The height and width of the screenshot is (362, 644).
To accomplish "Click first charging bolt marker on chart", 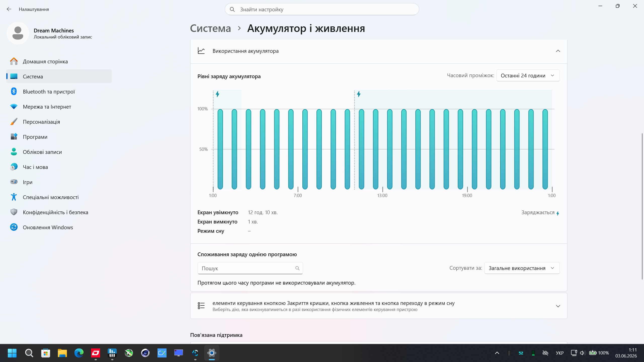I will 218,94.
